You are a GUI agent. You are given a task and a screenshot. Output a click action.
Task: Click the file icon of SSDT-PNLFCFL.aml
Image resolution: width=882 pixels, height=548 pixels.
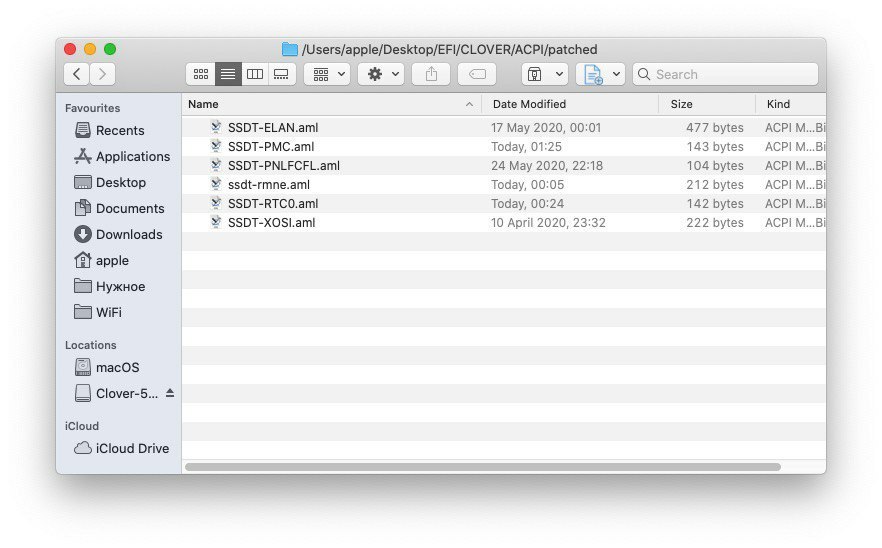(215, 165)
